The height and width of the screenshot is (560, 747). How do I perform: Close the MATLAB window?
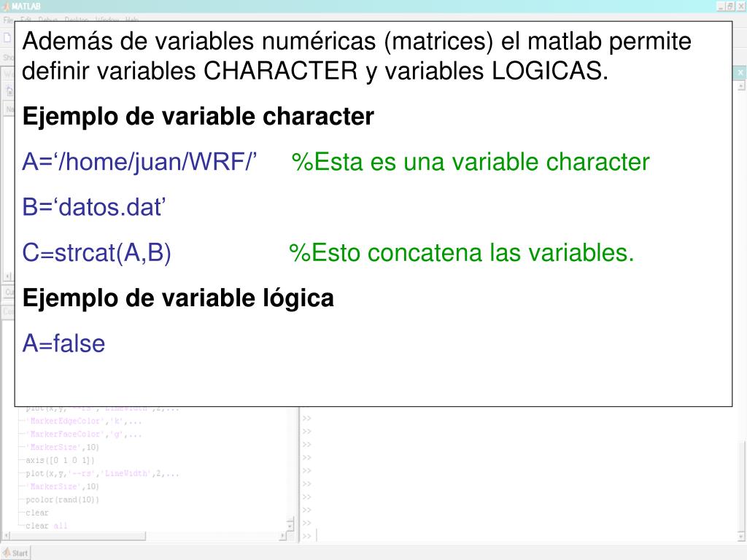click(x=741, y=6)
